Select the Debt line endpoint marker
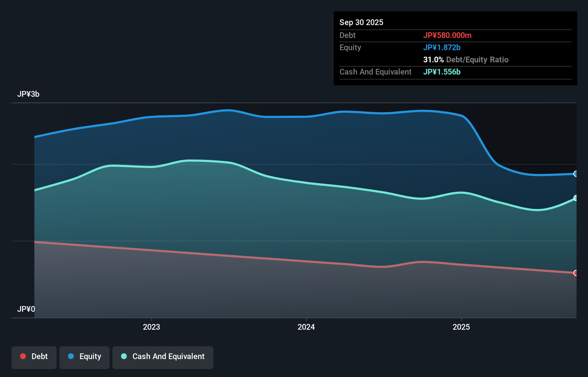Screen dimensions: 588x377 click(575, 273)
